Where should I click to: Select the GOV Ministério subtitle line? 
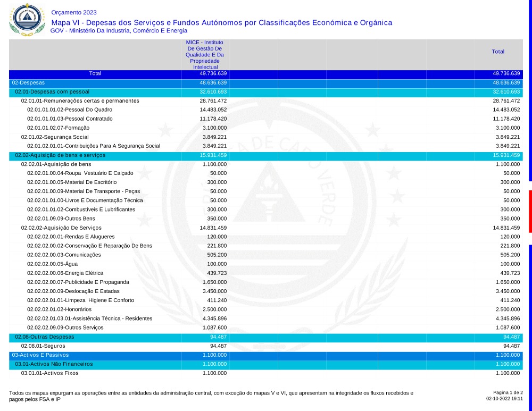tap(119, 31)
